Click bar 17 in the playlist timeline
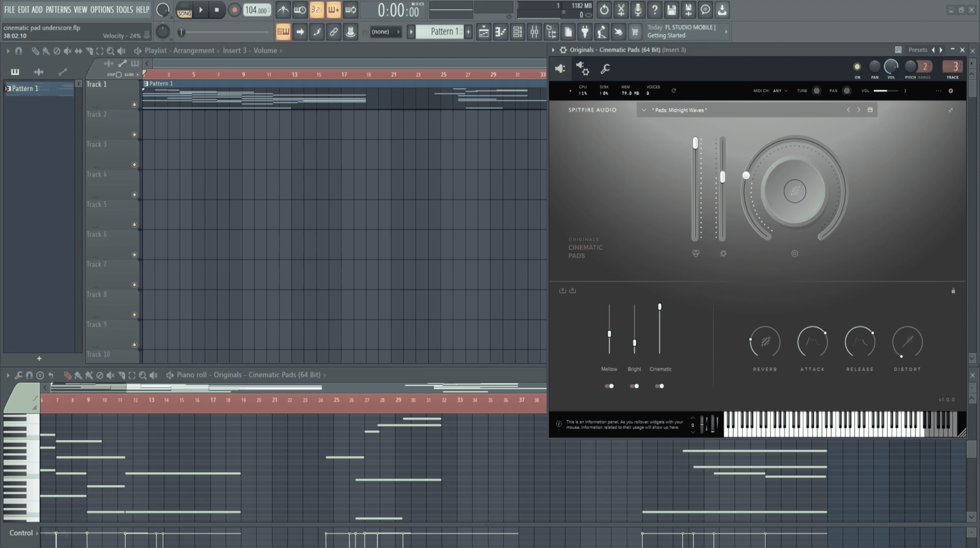The height and width of the screenshot is (548, 980). coord(344,75)
